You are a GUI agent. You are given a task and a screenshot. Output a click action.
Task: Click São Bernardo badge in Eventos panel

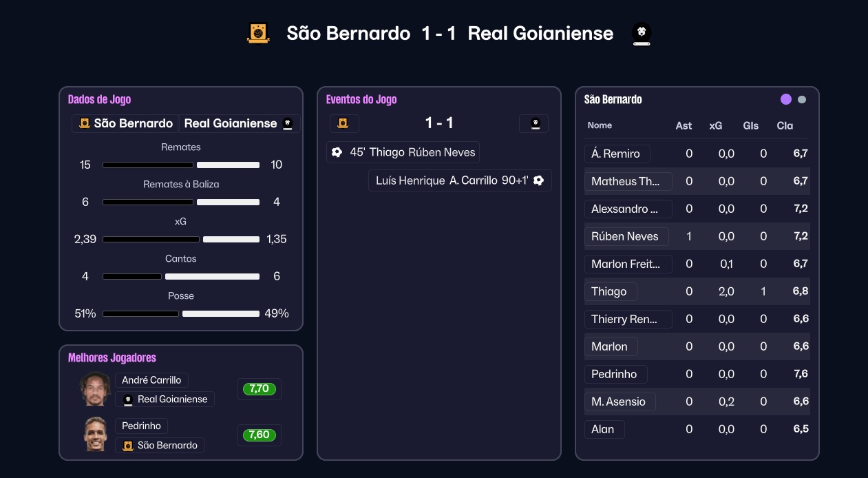pos(343,124)
